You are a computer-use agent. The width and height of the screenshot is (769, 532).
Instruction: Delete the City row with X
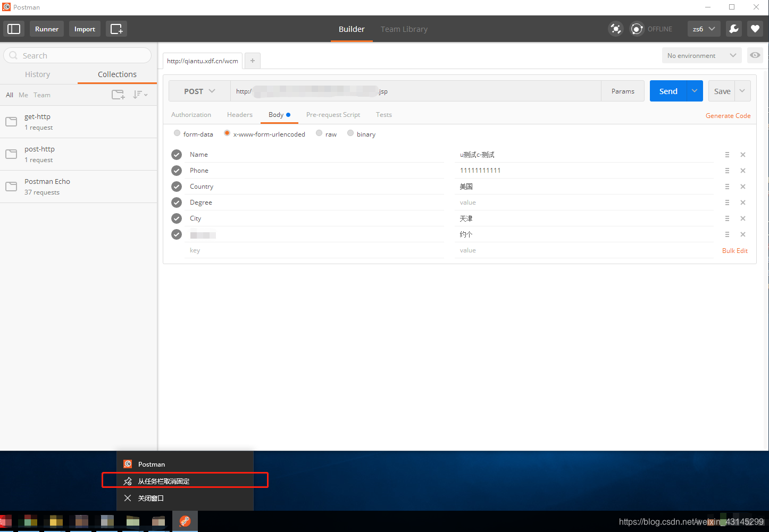coord(743,218)
